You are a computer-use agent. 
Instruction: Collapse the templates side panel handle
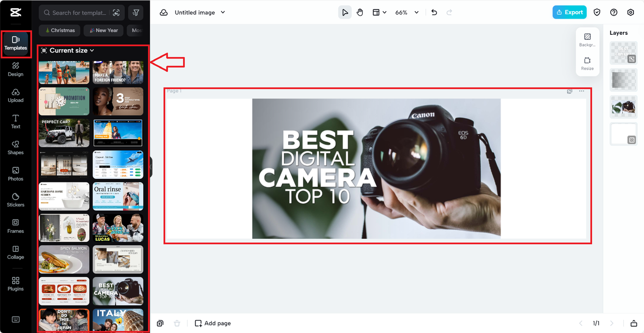(x=151, y=167)
